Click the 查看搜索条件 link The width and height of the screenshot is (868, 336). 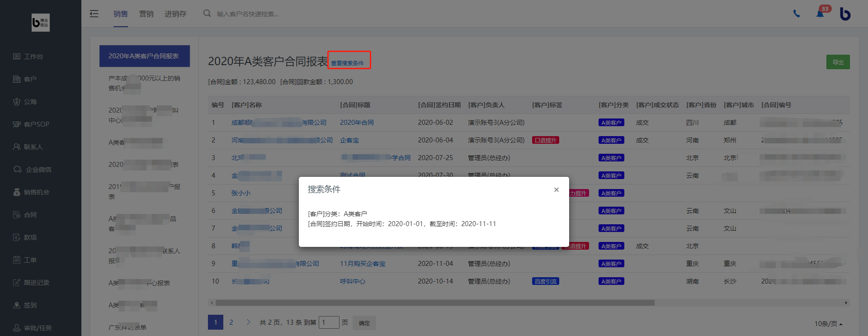click(347, 63)
